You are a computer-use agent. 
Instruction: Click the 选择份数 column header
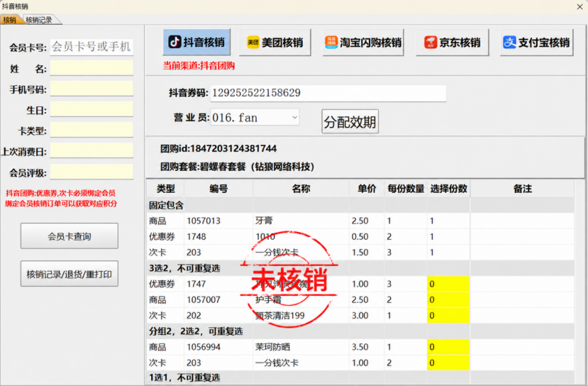point(448,189)
